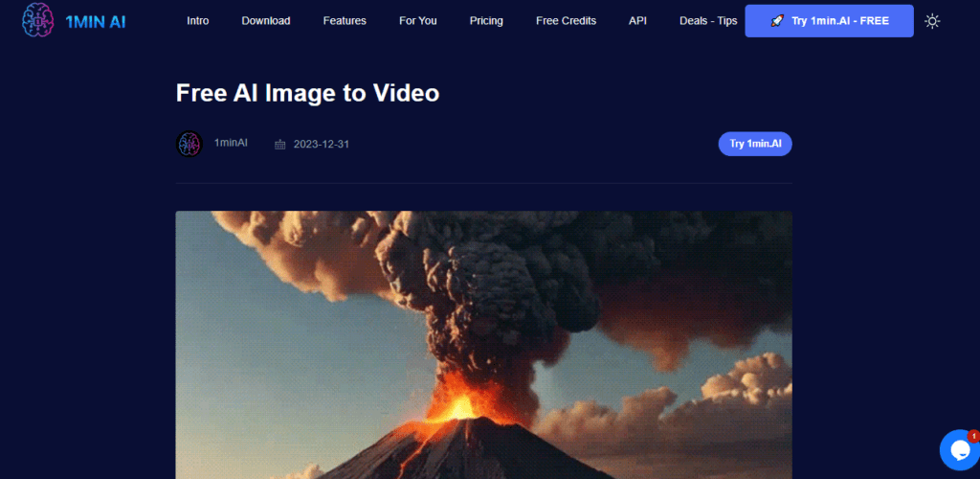Click the small Try 1min.AI pill button
Image resolution: width=980 pixels, height=479 pixels.
755,144
